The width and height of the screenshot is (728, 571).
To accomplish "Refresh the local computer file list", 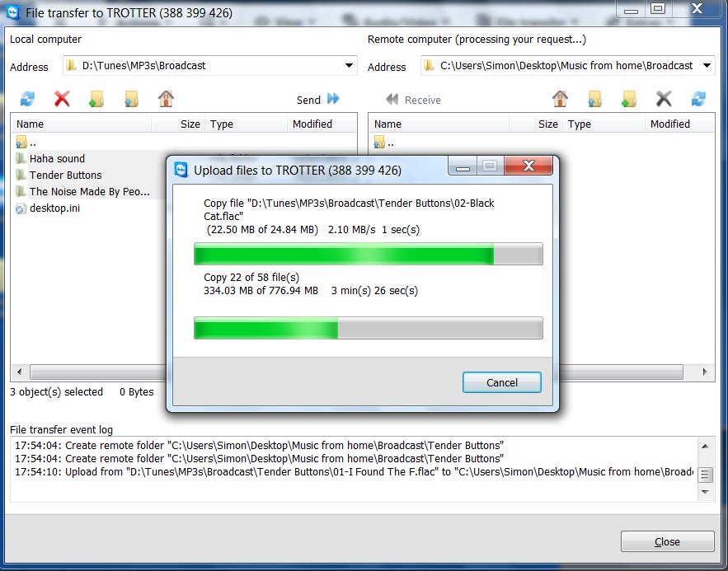I will [x=27, y=98].
